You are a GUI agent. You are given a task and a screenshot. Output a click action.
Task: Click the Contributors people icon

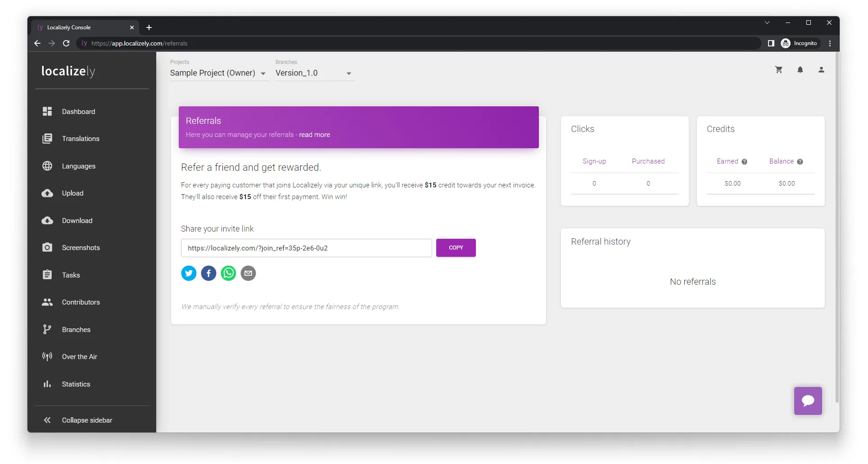pyautogui.click(x=47, y=302)
